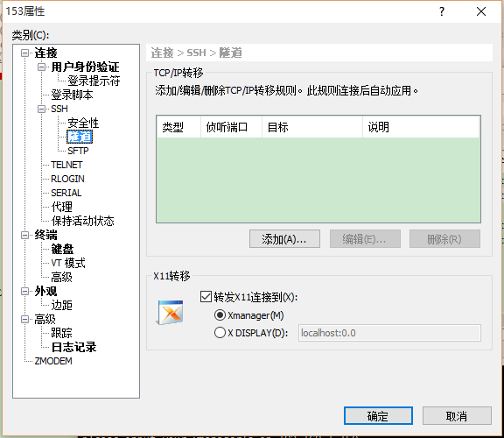Select the X DISPLAY(D) radio button
This screenshot has height=438, width=504.
click(220, 333)
